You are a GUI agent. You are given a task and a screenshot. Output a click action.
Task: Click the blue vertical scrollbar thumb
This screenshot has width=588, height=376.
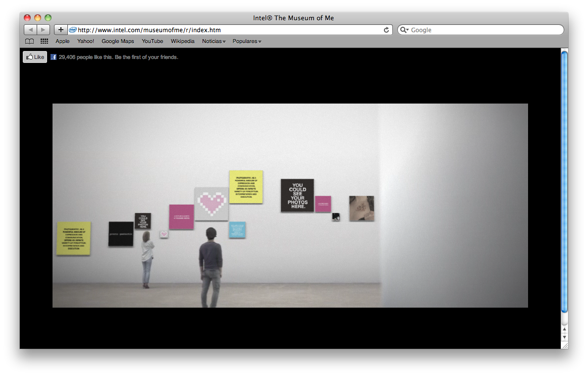coord(564,181)
